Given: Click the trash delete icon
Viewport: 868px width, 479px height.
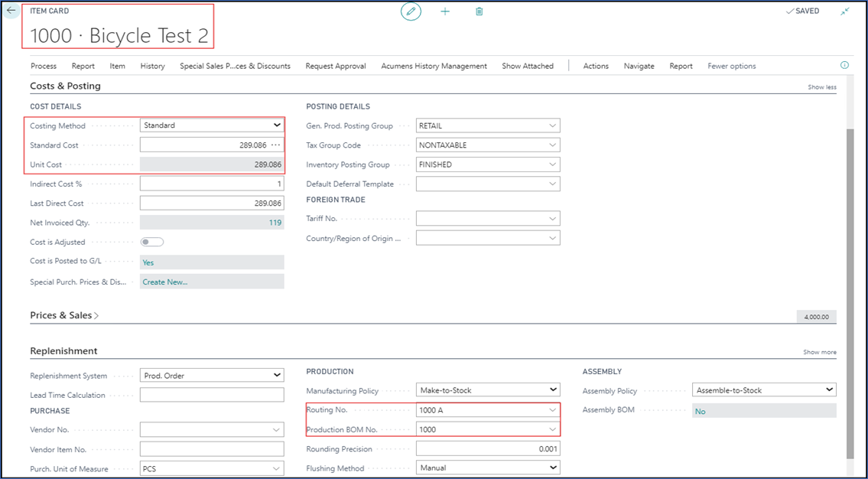Looking at the screenshot, I should (479, 11).
